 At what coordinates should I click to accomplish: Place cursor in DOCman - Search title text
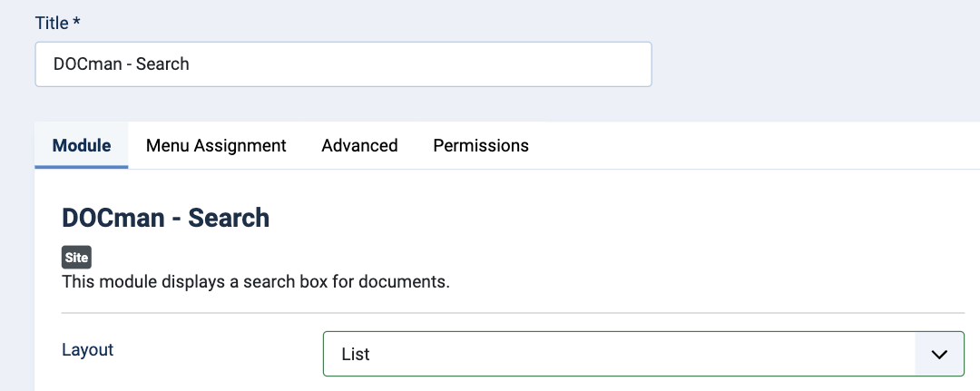[122, 64]
